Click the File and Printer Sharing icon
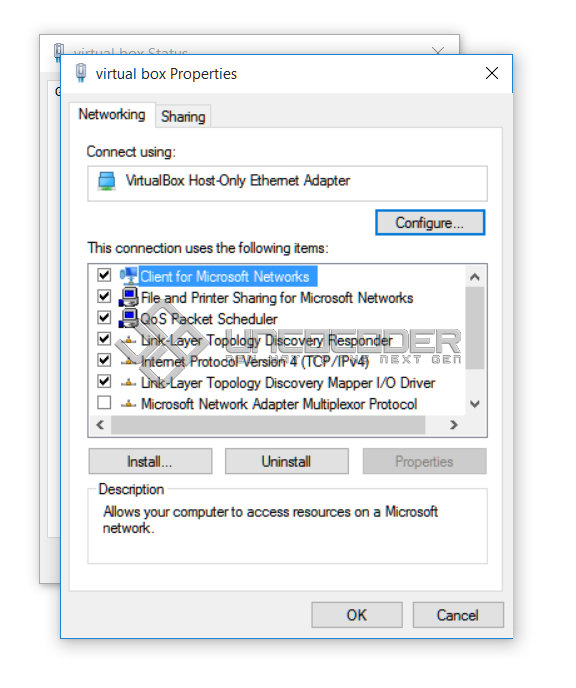576x688 pixels. (129, 297)
